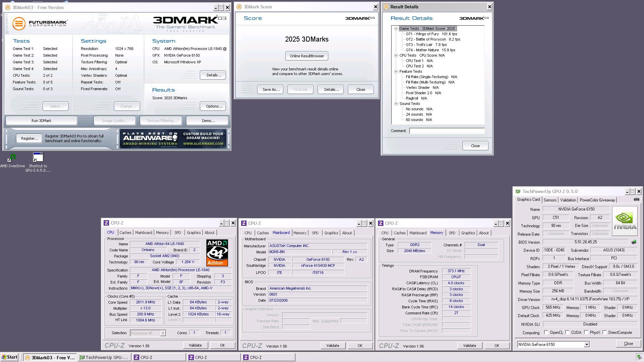Open system Details in 3DMark03
Viewport: 644px width, 362px height.
[213, 75]
